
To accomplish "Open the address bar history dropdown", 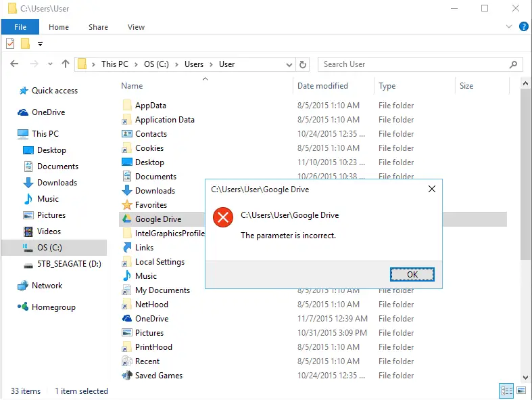I will (x=289, y=64).
